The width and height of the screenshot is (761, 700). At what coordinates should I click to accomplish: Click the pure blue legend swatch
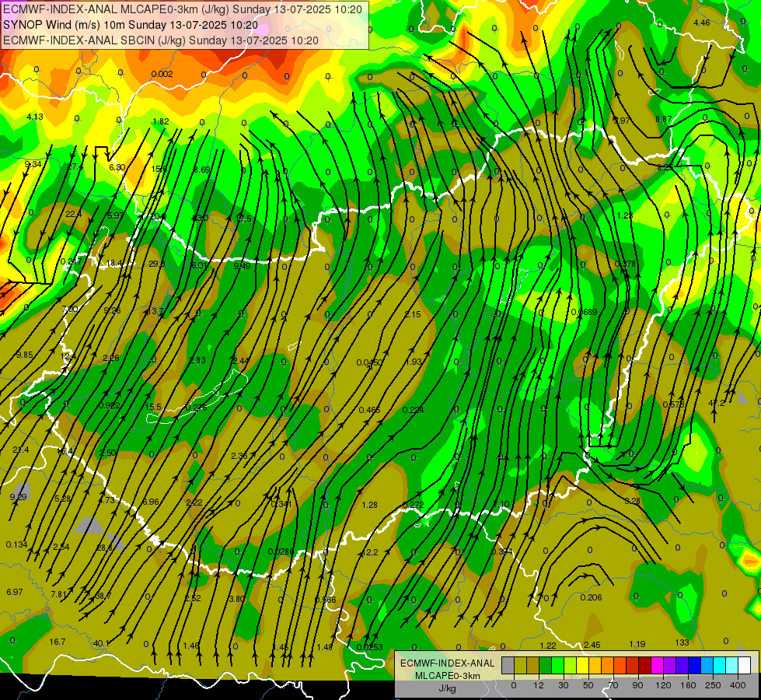pyautogui.click(x=694, y=665)
